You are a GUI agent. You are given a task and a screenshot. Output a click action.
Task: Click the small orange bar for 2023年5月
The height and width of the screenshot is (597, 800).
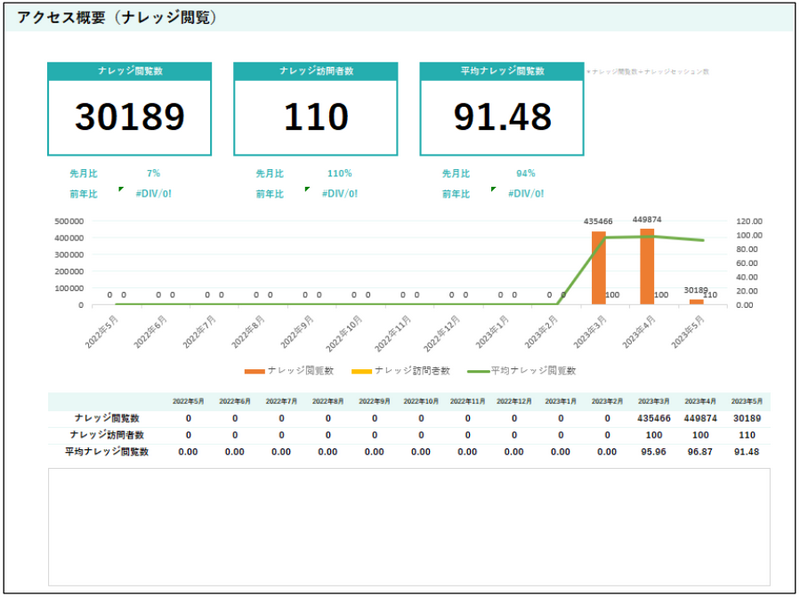click(696, 302)
